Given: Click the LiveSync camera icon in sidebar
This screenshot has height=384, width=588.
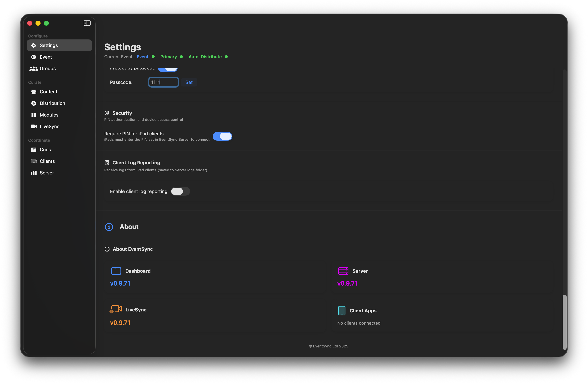Looking at the screenshot, I should tap(34, 126).
